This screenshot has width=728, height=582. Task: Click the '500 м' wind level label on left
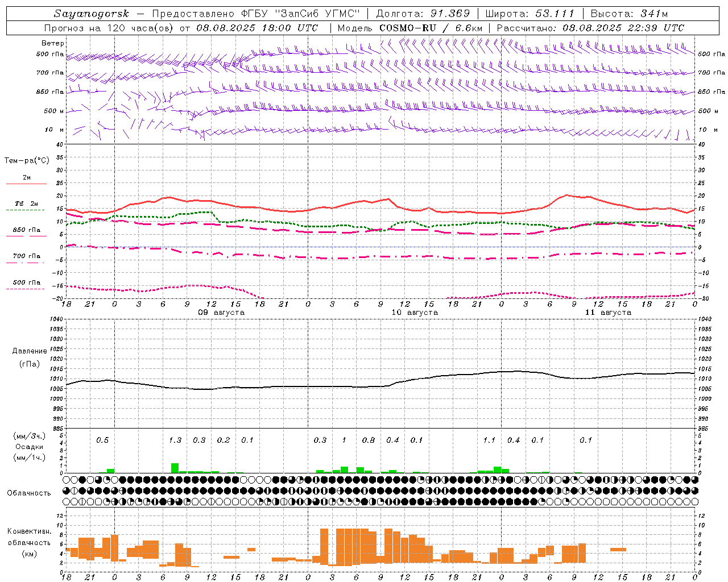[x=54, y=111]
